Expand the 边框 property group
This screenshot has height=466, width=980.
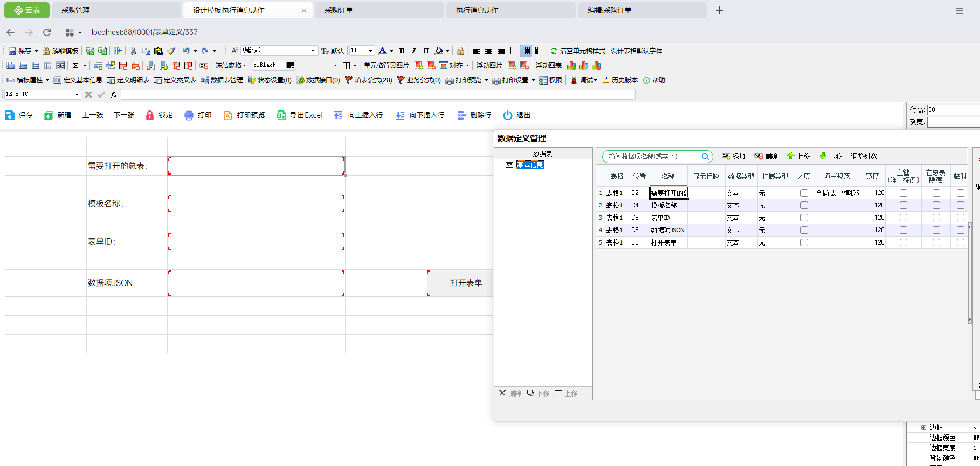tap(923, 427)
